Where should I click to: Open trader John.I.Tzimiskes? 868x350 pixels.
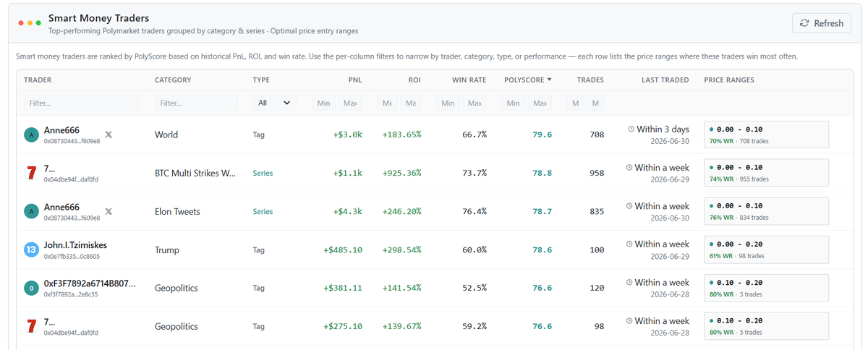click(x=75, y=245)
